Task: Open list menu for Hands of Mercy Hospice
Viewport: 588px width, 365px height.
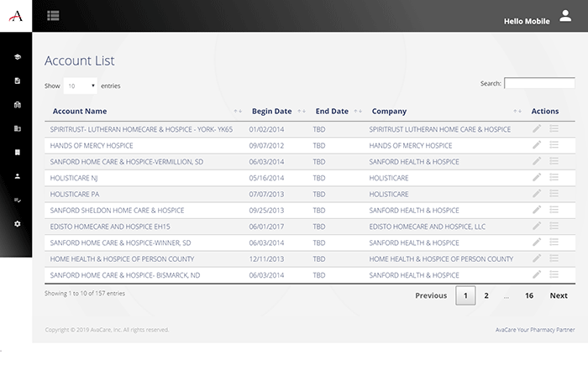Action: click(x=554, y=144)
